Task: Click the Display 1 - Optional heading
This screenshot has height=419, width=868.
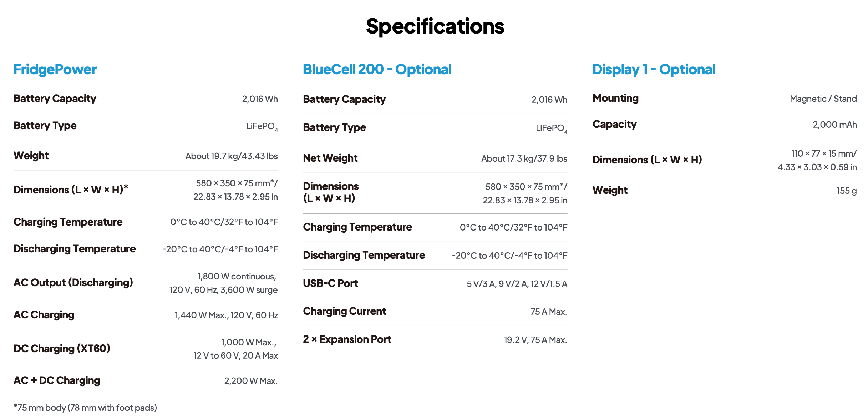Action: tap(654, 69)
